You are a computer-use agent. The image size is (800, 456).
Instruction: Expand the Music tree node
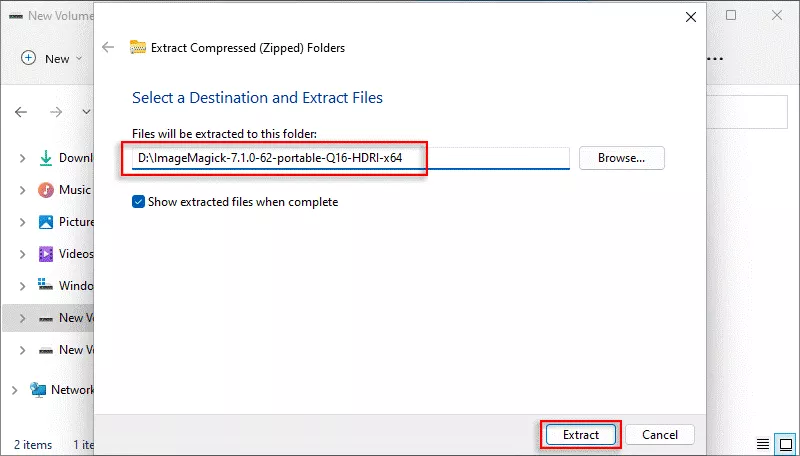(x=22, y=190)
